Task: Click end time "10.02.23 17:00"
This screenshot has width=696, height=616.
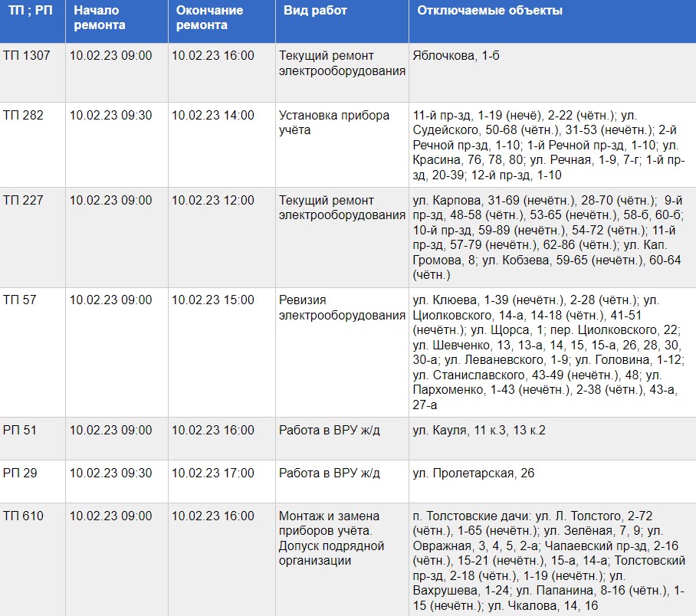Action: pyautogui.click(x=212, y=473)
